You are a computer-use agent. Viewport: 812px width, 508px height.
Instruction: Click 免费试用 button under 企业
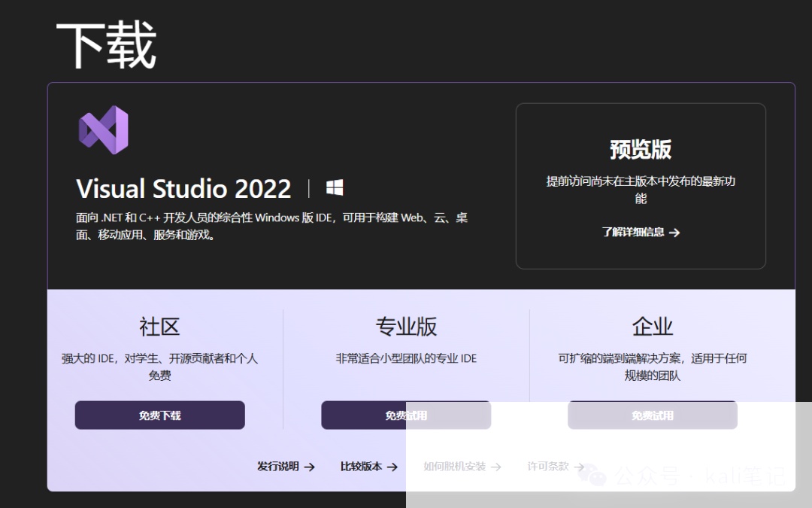pyautogui.click(x=653, y=415)
